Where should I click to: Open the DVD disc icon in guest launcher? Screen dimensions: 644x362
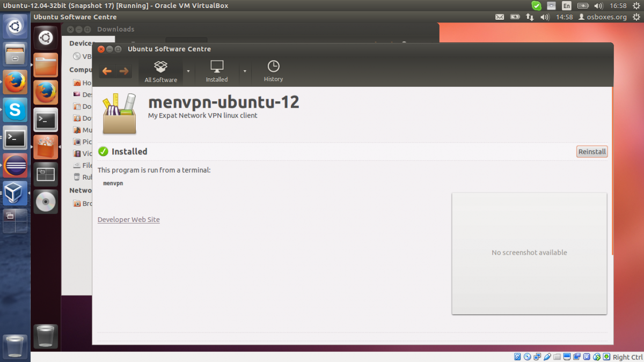46,202
